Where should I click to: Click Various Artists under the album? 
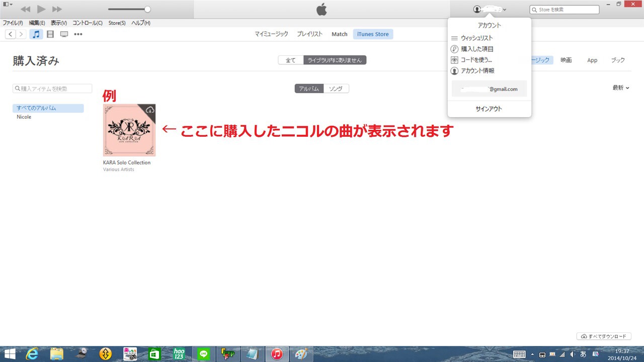pos(119,169)
